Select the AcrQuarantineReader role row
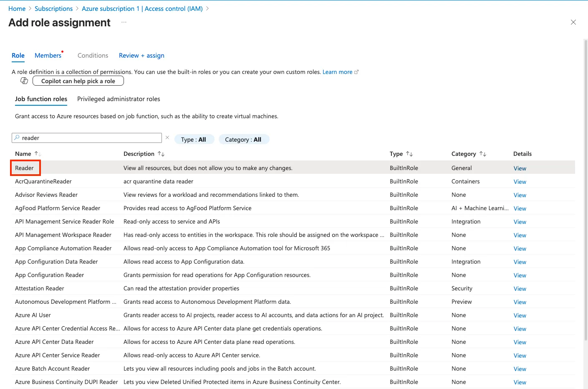This screenshot has width=588, height=389. [x=43, y=181]
